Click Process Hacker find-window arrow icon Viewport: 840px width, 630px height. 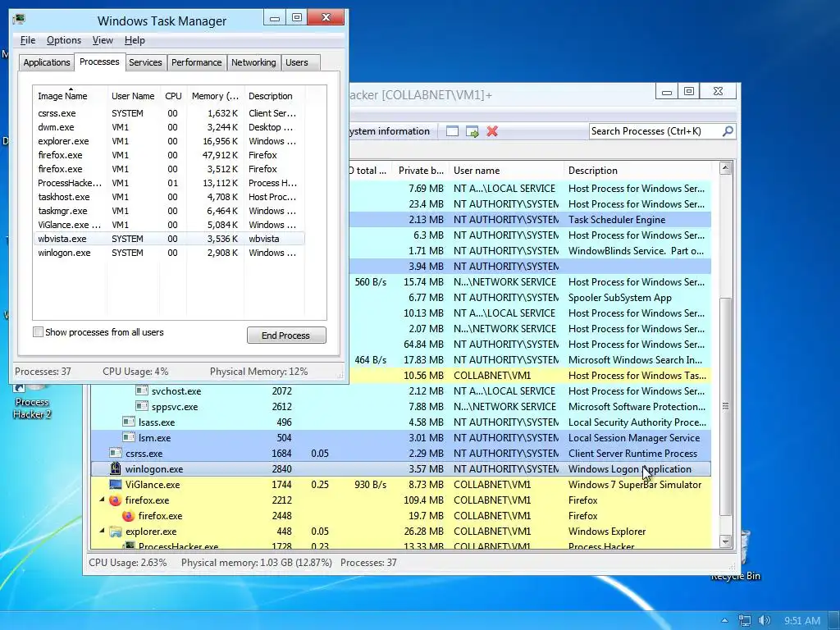[472, 131]
